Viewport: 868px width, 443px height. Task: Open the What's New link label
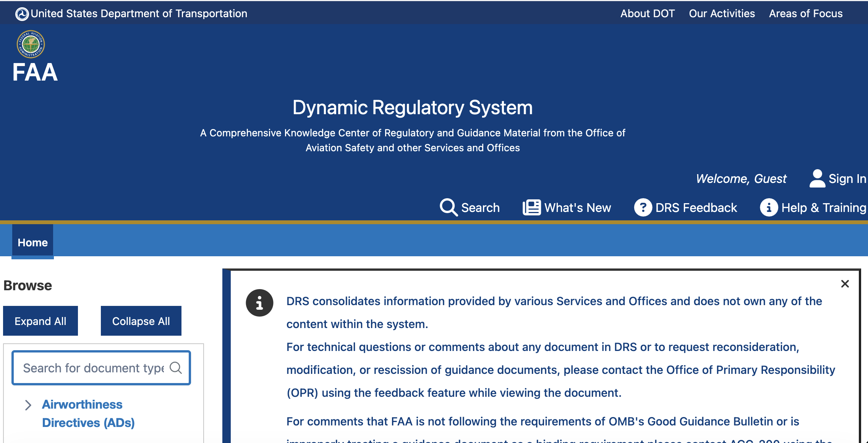[x=578, y=207]
